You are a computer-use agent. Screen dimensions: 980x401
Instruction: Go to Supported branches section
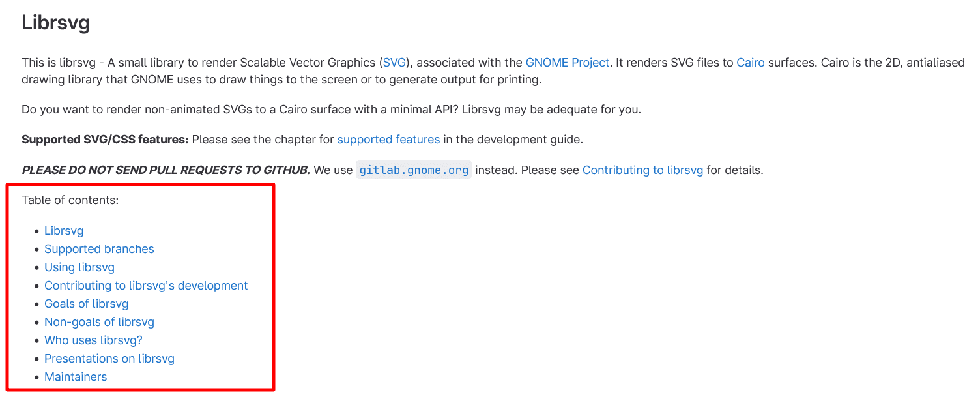99,249
